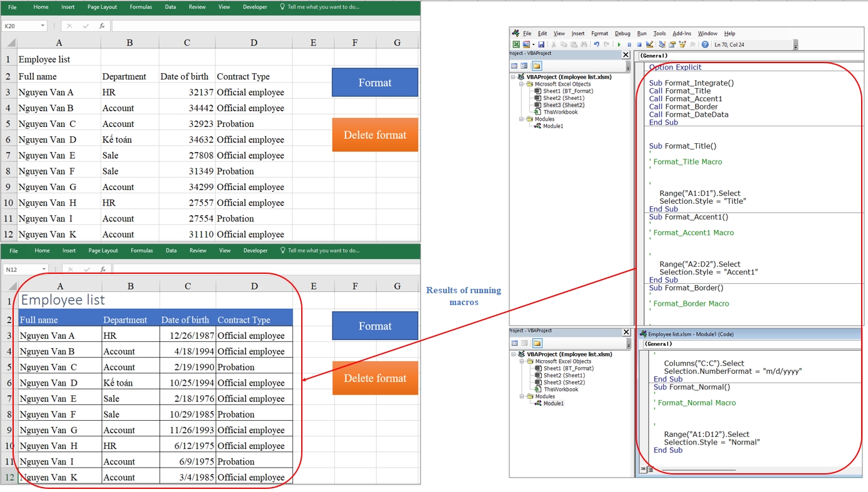The height and width of the screenshot is (492, 868).
Task: Click the blue Format button in the unformatted sheet
Action: point(375,83)
